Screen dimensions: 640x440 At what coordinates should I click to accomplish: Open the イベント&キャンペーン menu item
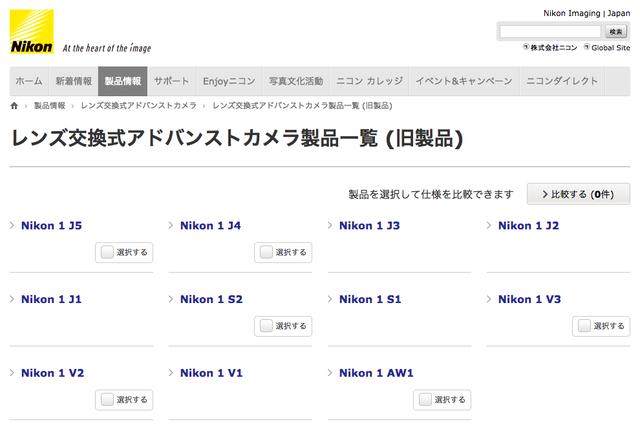(x=464, y=81)
